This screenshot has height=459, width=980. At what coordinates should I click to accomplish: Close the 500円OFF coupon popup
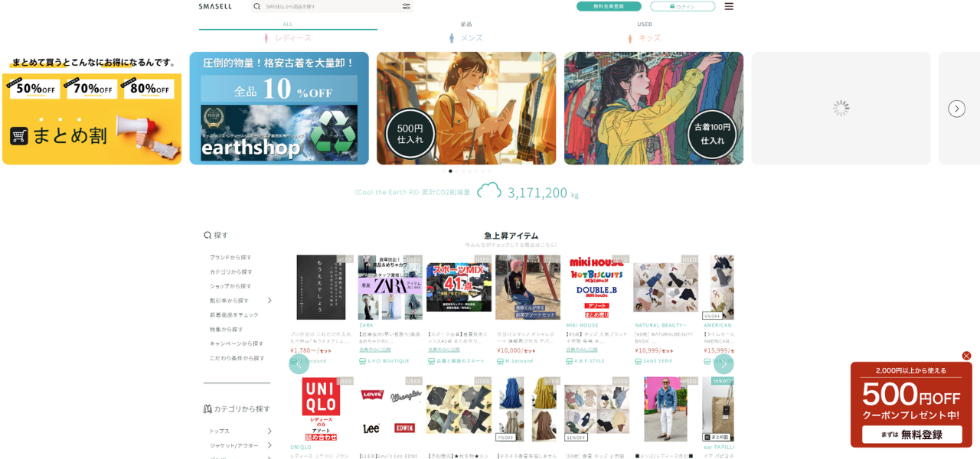(x=966, y=356)
